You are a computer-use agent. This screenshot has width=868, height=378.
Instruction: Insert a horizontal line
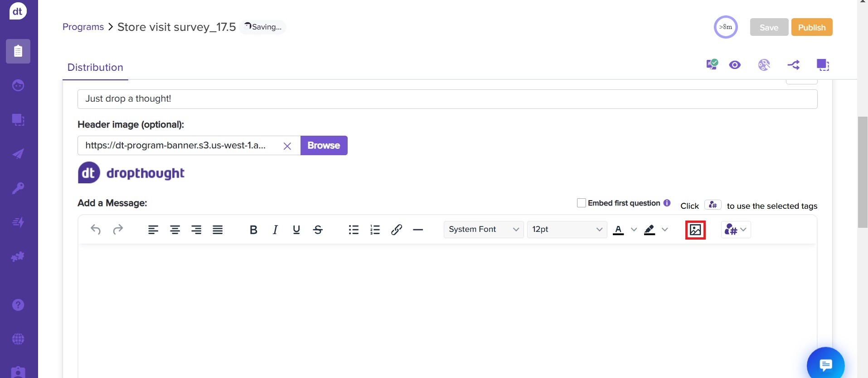click(418, 230)
